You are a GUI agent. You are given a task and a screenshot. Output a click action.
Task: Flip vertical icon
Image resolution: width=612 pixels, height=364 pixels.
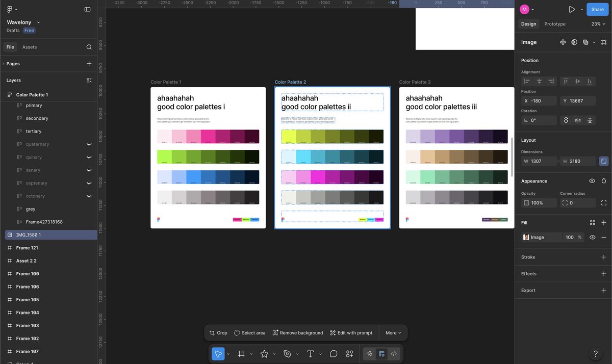(x=590, y=120)
